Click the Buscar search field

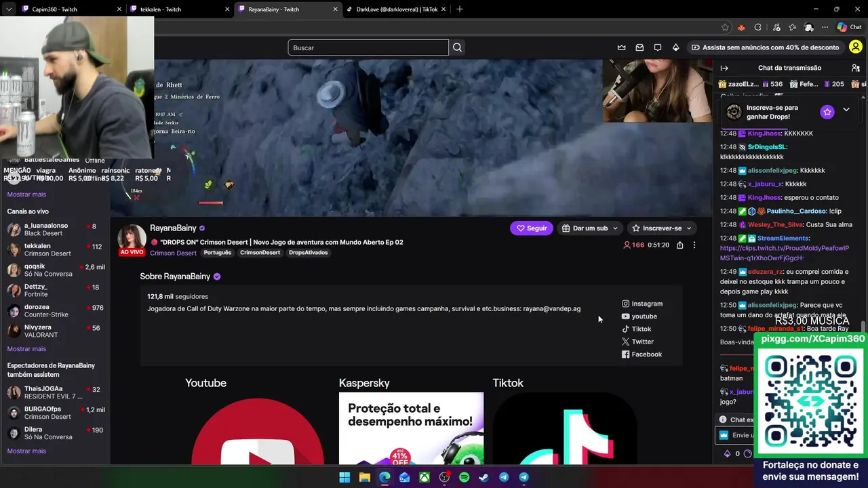click(x=368, y=47)
